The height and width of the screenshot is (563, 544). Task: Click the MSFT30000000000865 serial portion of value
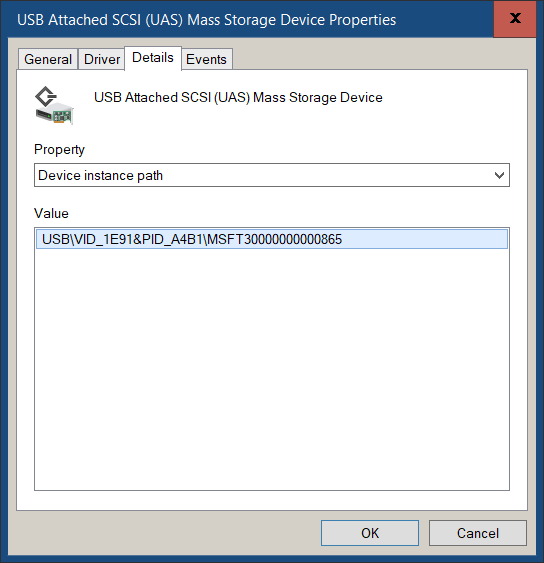pos(275,239)
